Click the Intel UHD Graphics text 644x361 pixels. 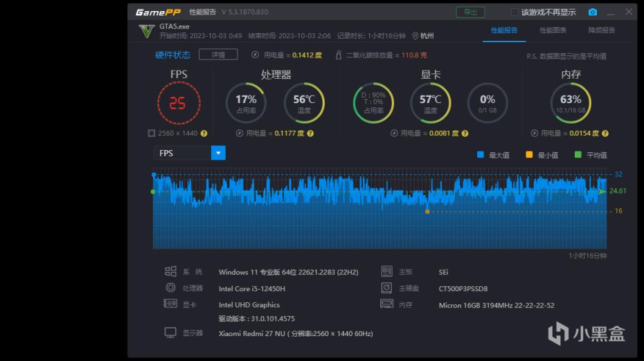(249, 305)
